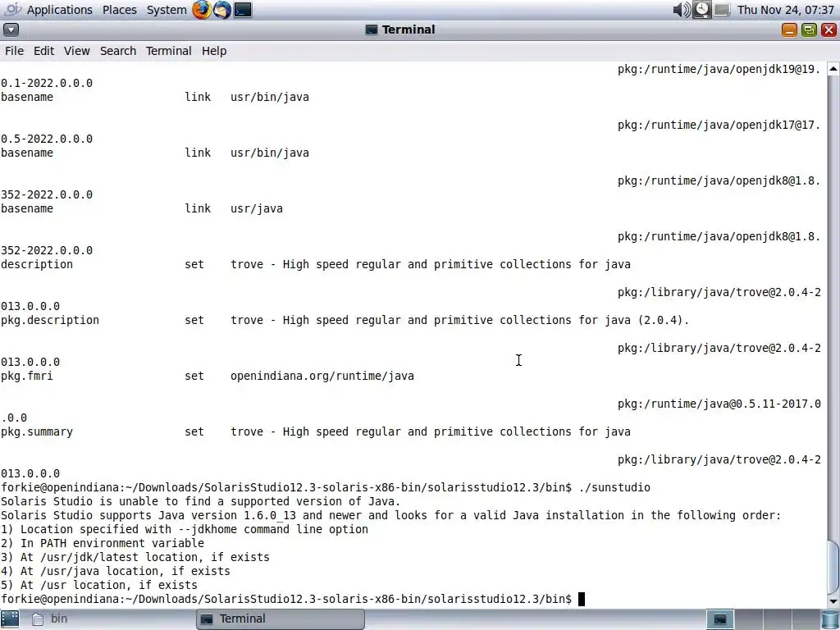Click '0.1-2022.0.0.0' version text
Image resolution: width=840 pixels, height=630 pixels.
click(x=47, y=83)
